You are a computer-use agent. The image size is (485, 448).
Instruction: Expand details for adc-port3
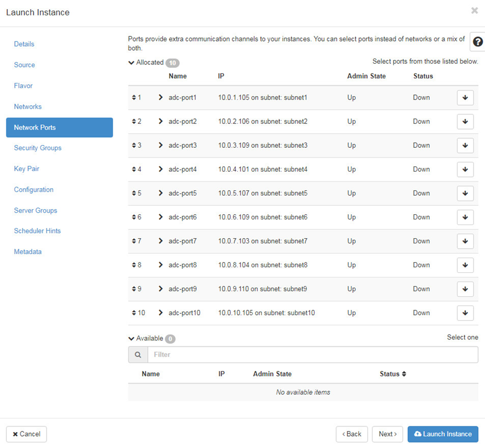[161, 146]
